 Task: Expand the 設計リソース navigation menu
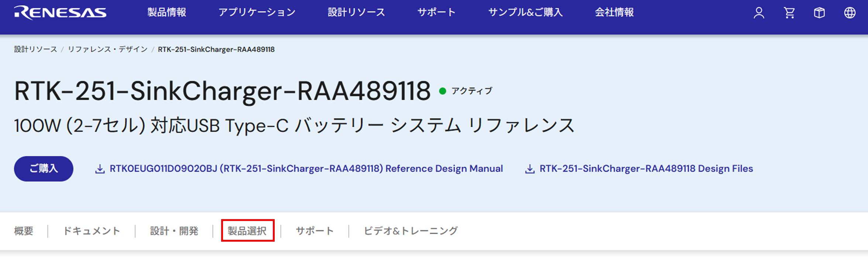click(x=356, y=13)
